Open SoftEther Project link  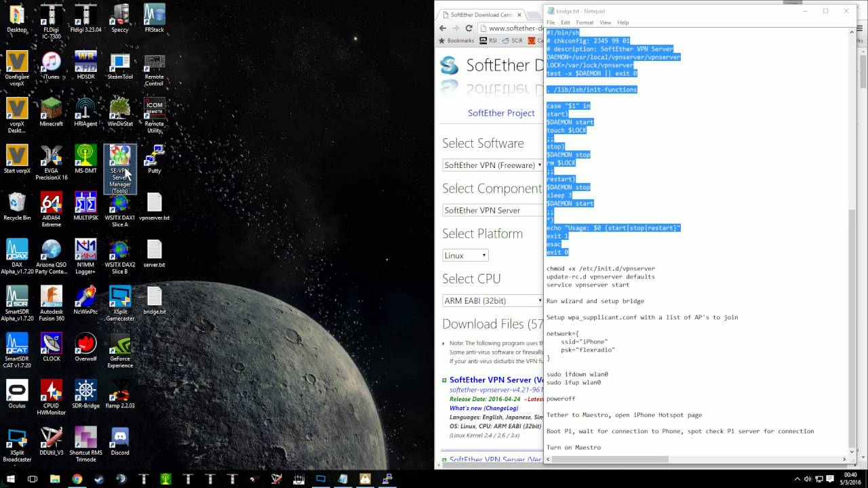(501, 113)
